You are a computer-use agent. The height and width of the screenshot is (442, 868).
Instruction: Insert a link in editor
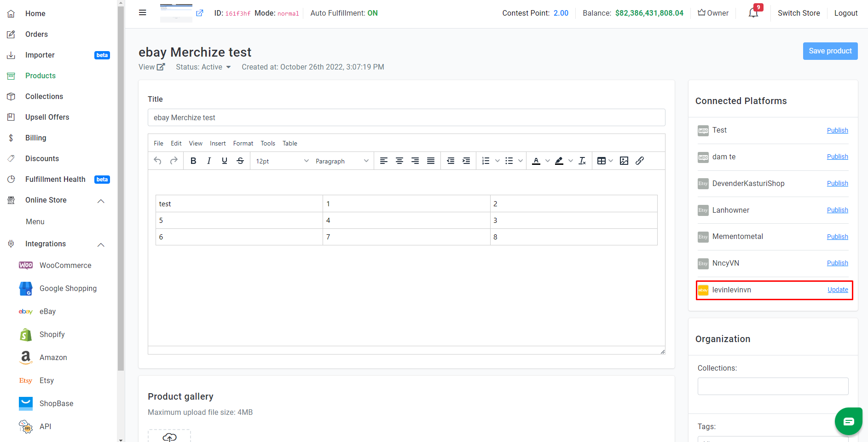640,161
